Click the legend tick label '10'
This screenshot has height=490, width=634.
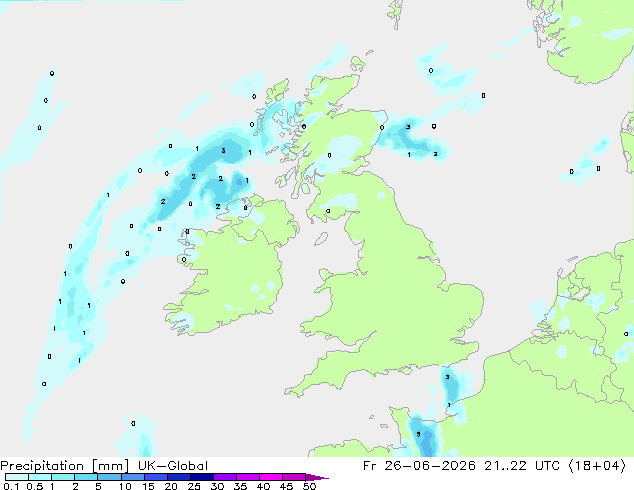(x=125, y=486)
